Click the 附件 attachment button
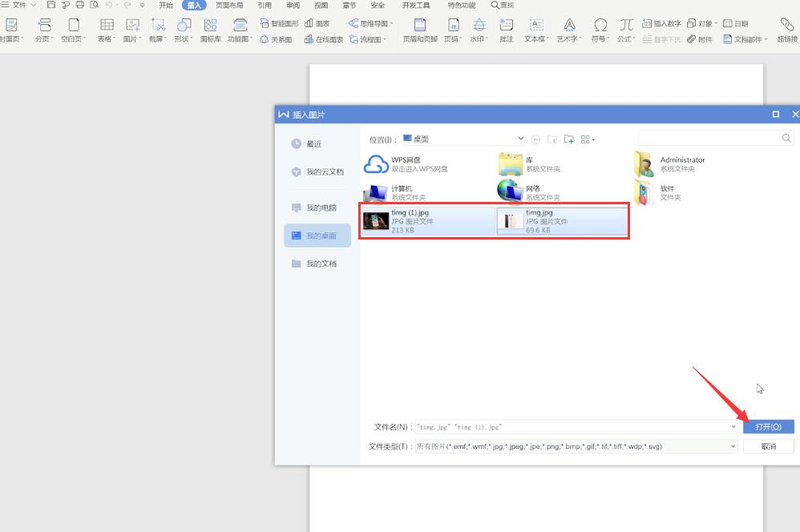The height and width of the screenshot is (532, 800). coord(699,38)
